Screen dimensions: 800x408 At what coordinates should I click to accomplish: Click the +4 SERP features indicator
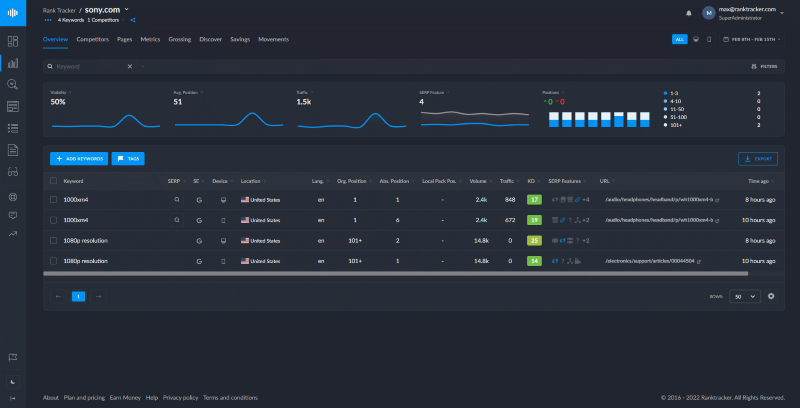[586, 200]
